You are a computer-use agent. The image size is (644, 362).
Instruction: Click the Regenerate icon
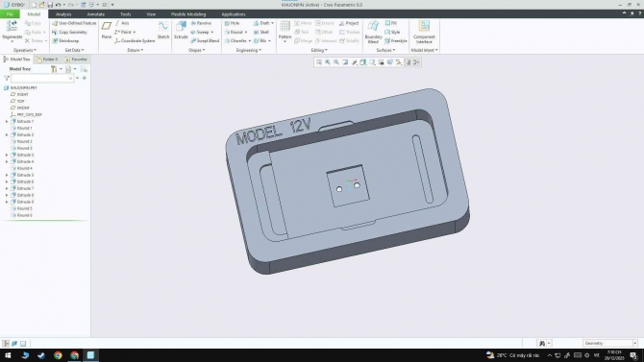pos(12,26)
